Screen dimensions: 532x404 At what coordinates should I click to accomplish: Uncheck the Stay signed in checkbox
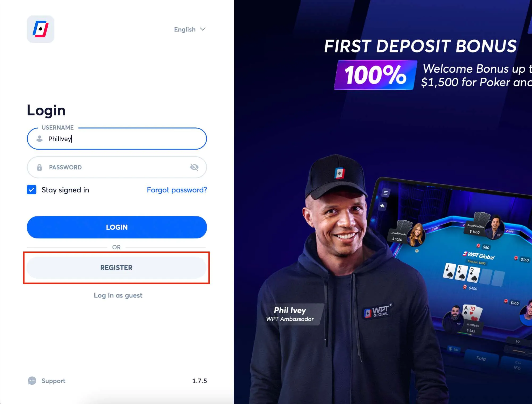point(32,190)
